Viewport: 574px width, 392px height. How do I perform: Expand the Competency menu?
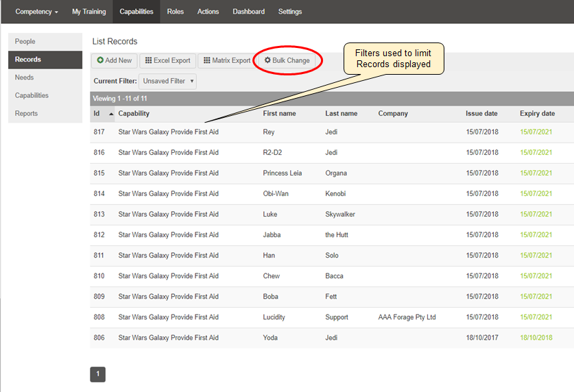[x=36, y=12]
